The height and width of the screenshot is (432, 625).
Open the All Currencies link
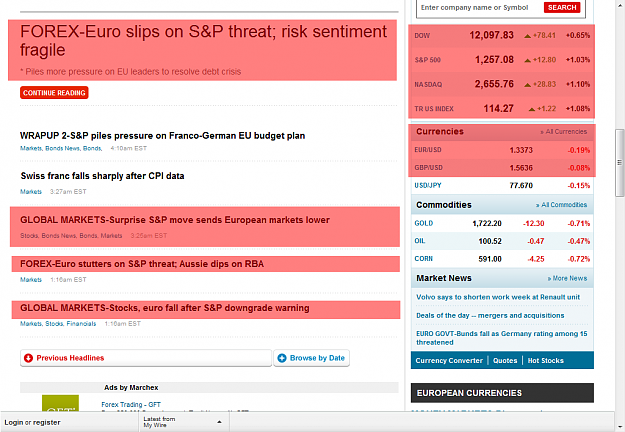[564, 132]
